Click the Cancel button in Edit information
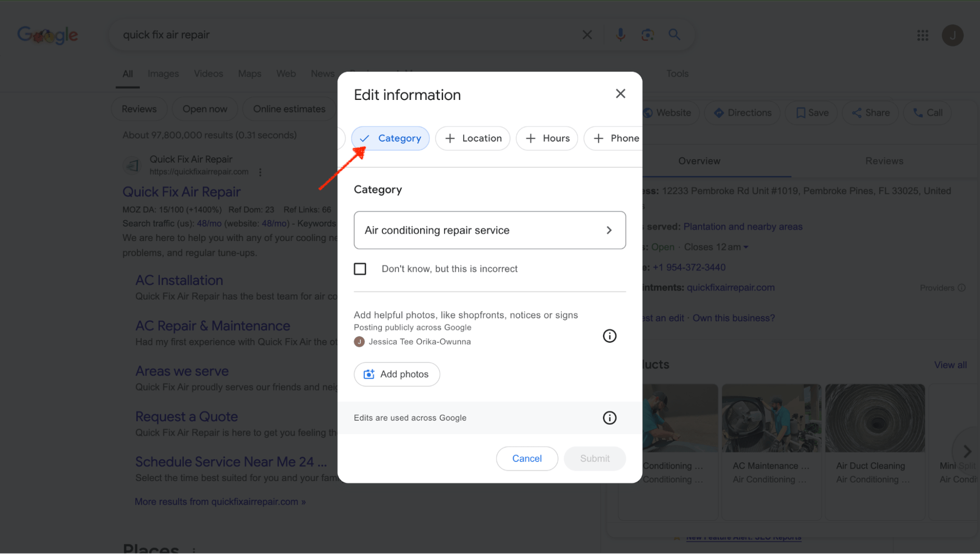Screen dimensions: 980x554 pos(527,458)
